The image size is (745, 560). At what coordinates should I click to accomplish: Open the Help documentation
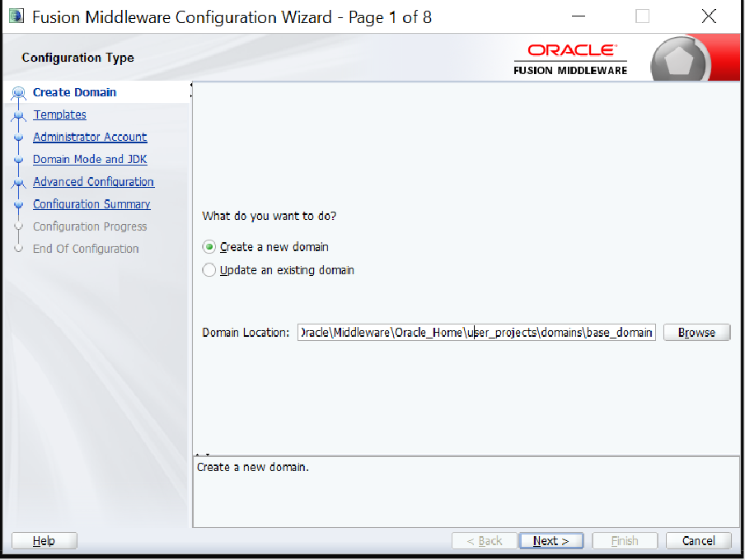[x=44, y=541]
